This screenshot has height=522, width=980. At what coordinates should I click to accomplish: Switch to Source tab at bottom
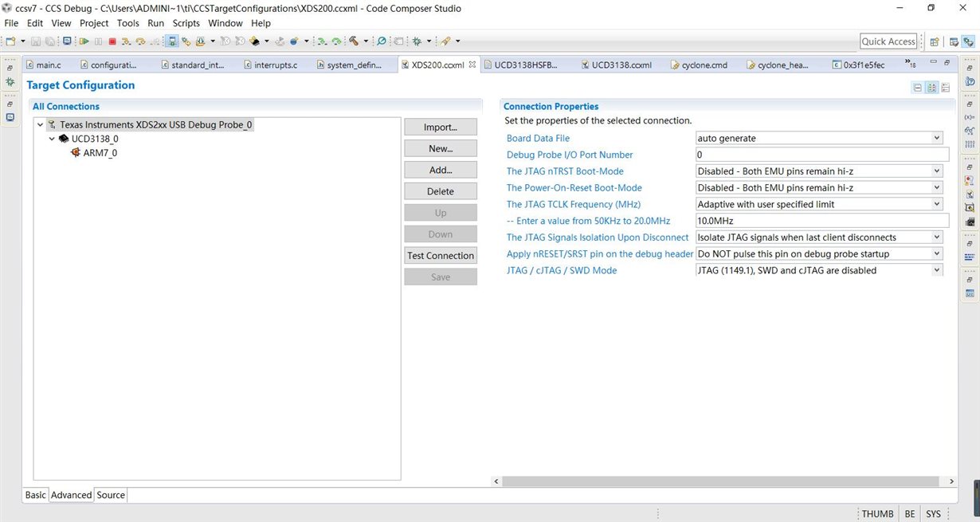pyautogui.click(x=111, y=495)
